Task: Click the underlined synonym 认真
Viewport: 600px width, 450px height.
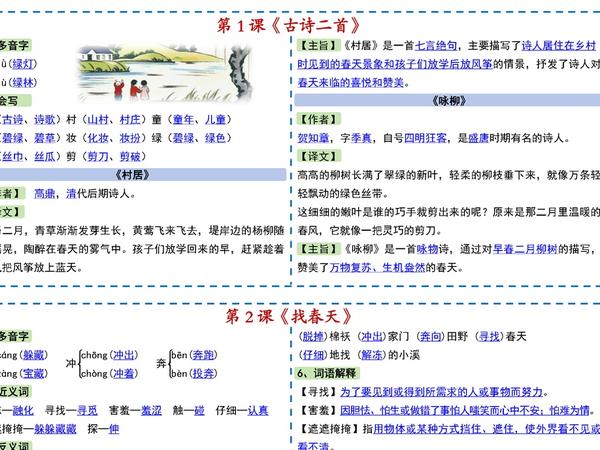Action: (x=258, y=411)
